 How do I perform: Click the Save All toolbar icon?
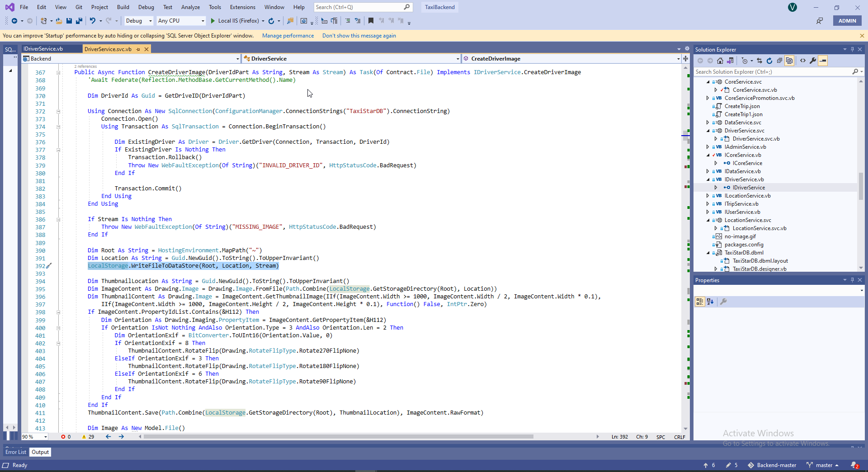[79, 21]
